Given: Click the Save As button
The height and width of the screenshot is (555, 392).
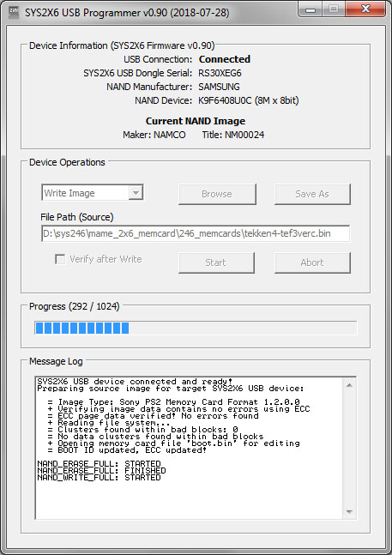Looking at the screenshot, I should [312, 194].
